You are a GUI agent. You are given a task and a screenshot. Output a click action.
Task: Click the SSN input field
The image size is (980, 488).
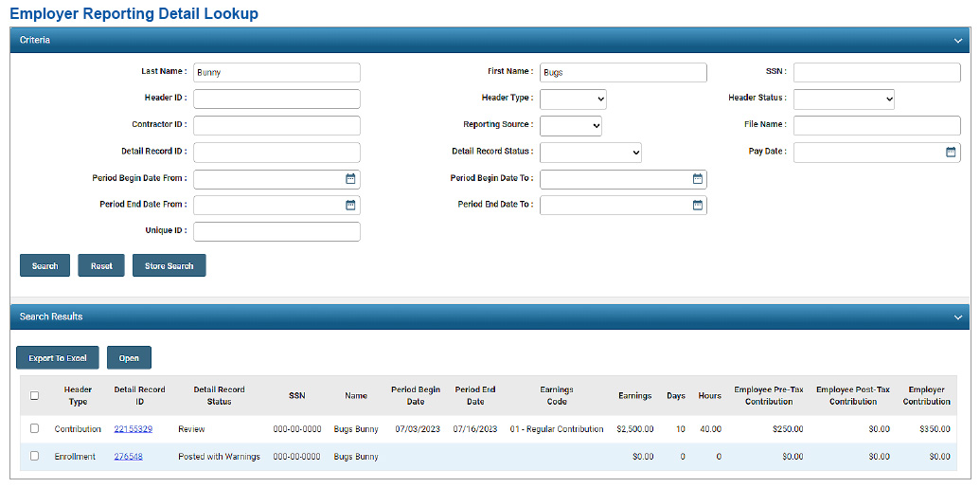click(x=877, y=73)
